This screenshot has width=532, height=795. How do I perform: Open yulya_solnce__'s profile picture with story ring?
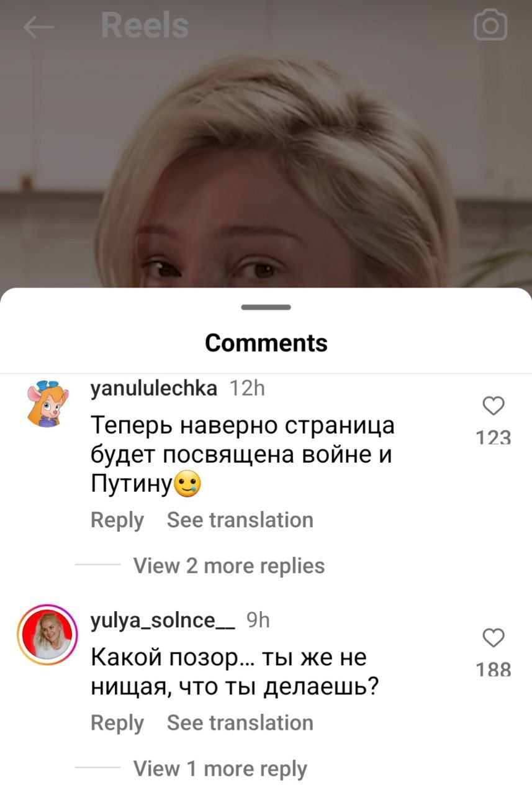click(47, 635)
